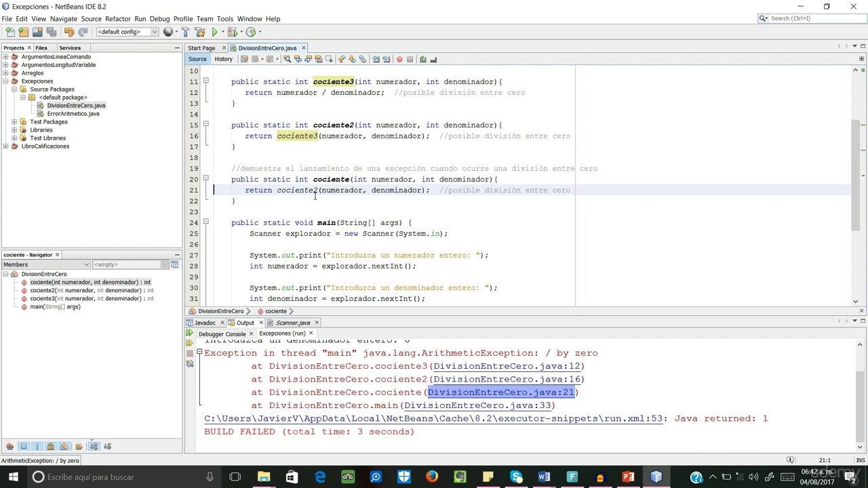This screenshot has height=488, width=868.
Task: Click Clean and Build Project icon
Action: pos(200,32)
